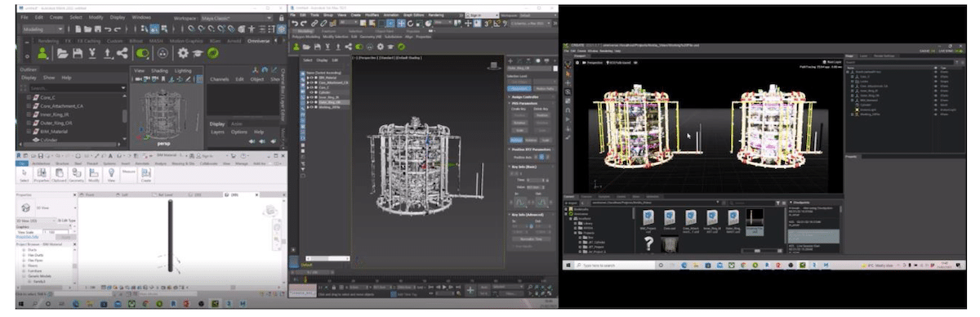Expand Outer_Ring_OR node in Maya Outliner

pos(29,123)
